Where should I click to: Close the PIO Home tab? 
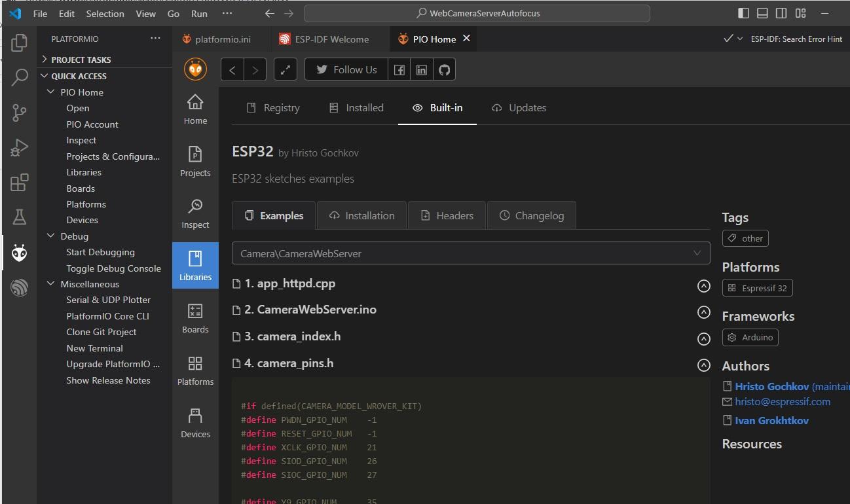(467, 39)
